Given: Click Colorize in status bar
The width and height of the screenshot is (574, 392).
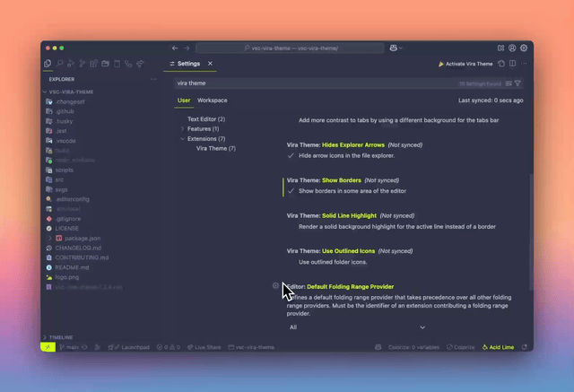Looking at the screenshot, I should (x=460, y=347).
